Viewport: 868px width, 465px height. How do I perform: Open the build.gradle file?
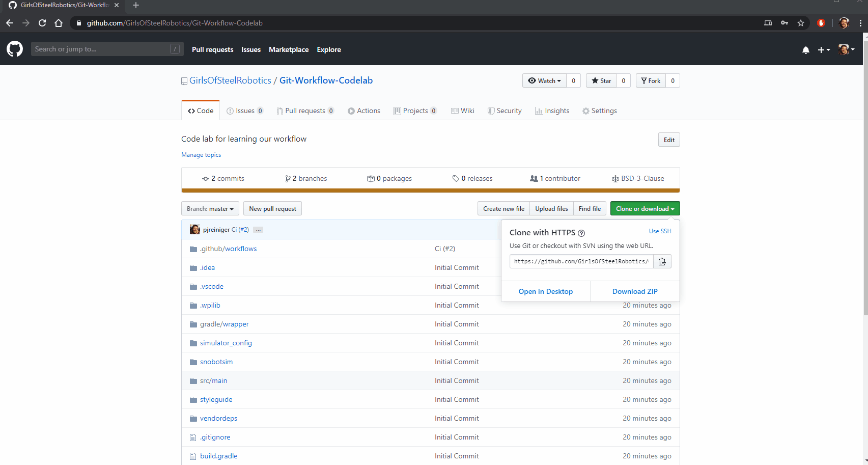pyautogui.click(x=218, y=456)
